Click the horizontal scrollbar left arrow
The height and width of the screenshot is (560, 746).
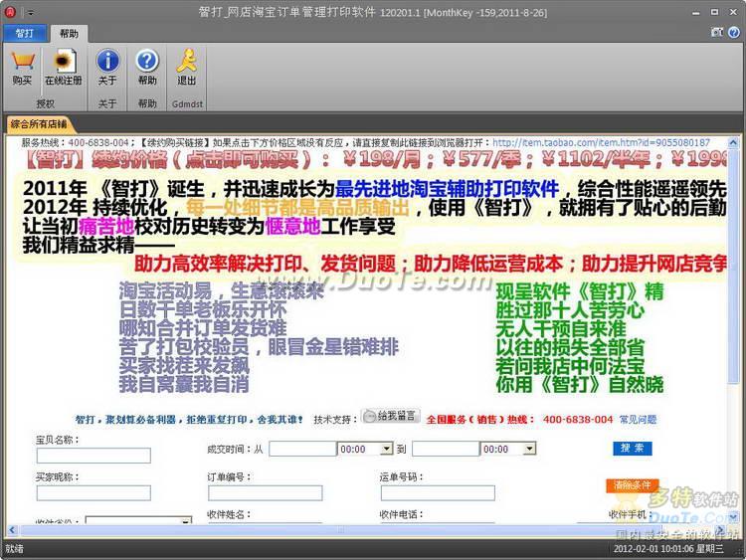click(x=12, y=529)
